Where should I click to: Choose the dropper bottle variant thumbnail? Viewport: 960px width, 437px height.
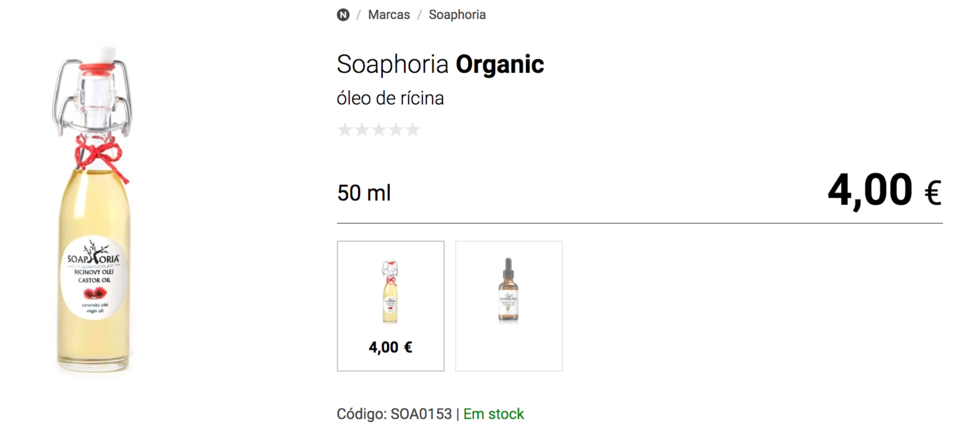coord(509,292)
